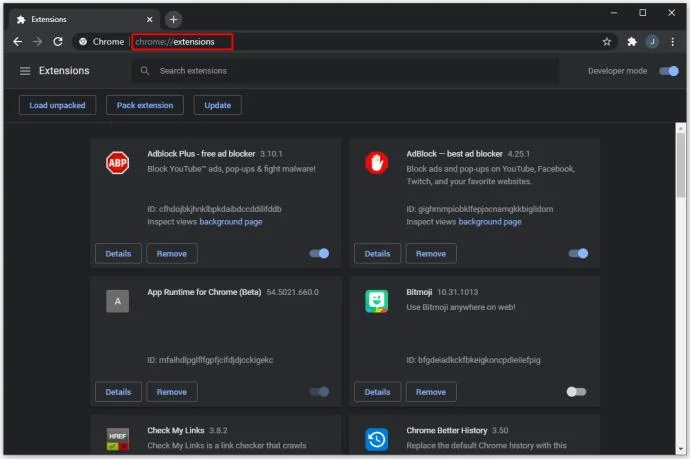Click the scrollbar up arrow
690x459 pixels.
coord(681,128)
